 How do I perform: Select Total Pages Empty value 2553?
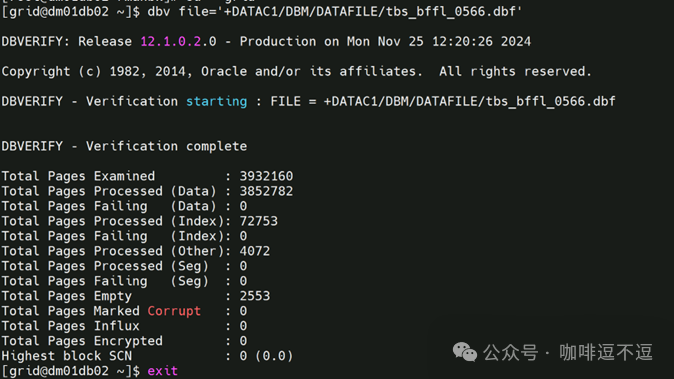coord(254,296)
